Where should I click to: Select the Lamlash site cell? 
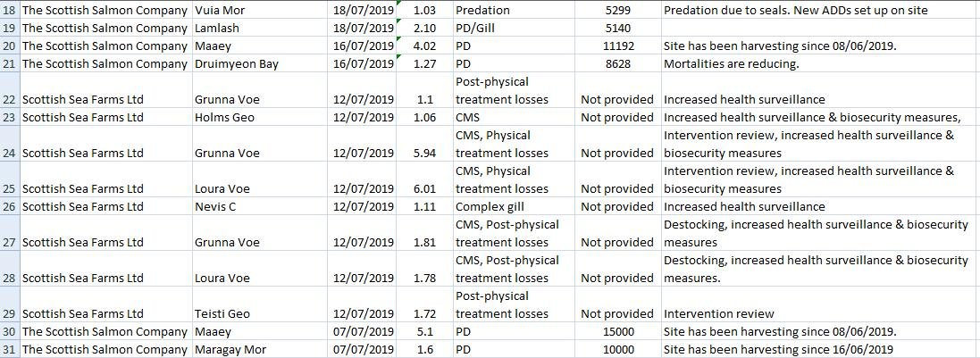217,28
